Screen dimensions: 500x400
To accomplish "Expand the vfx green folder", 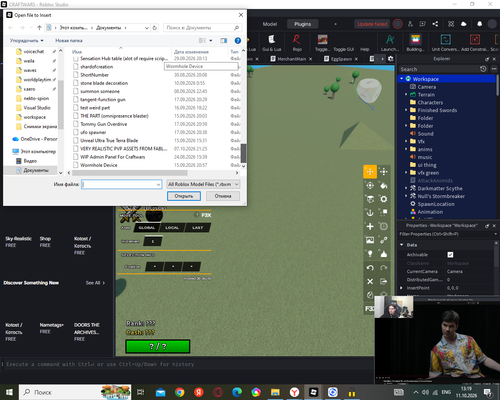I will (x=406, y=173).
